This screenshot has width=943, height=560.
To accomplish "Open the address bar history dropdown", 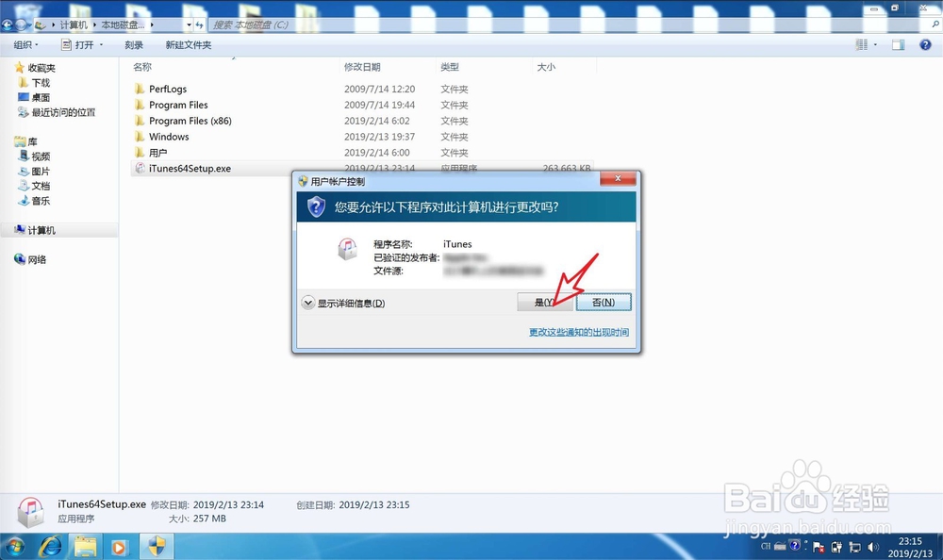I will point(189,25).
